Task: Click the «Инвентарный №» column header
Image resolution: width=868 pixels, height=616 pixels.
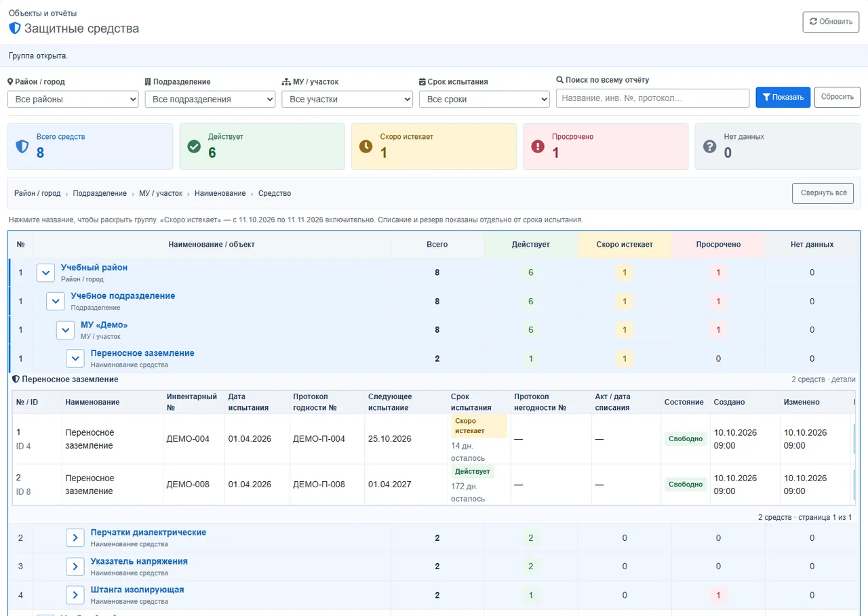Action: click(x=192, y=402)
